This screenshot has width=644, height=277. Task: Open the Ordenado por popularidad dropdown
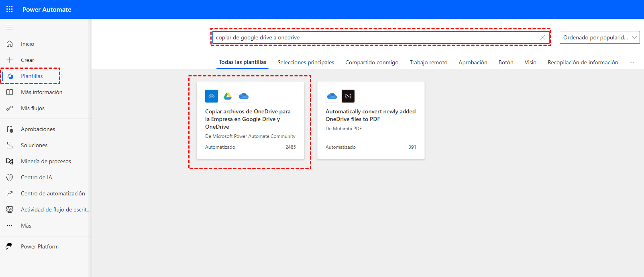(x=599, y=37)
